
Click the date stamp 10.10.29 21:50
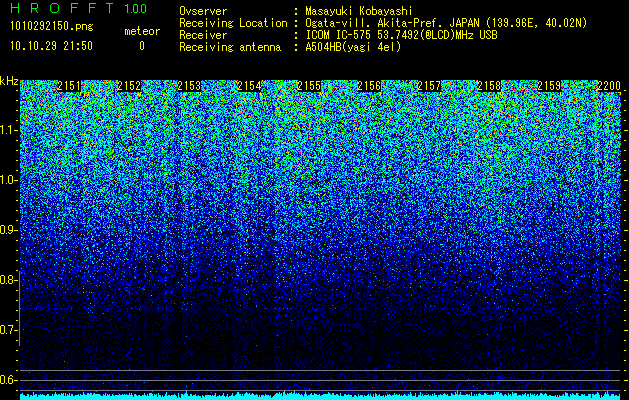click(x=52, y=46)
